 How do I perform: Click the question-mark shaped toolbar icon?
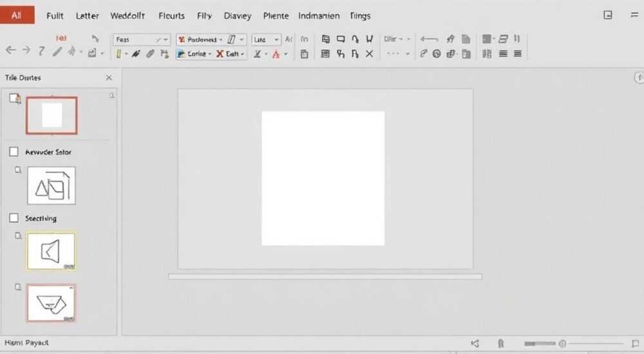point(41,51)
